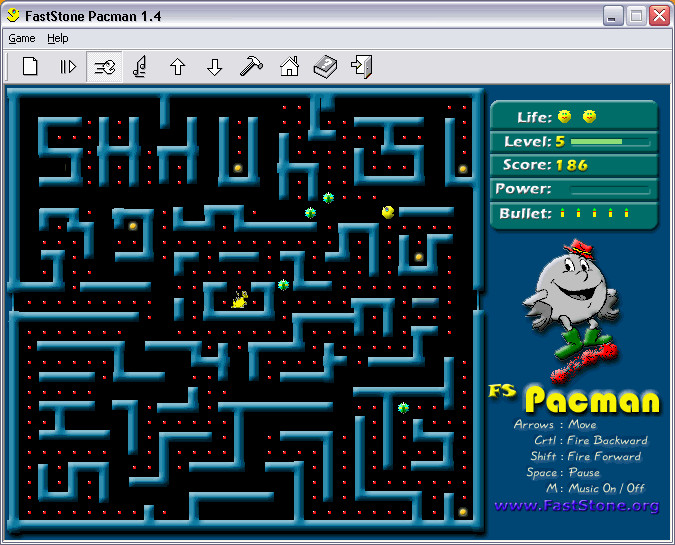Image resolution: width=675 pixels, height=545 pixels.
Task: Click the first life face icon
Action: click(x=564, y=116)
